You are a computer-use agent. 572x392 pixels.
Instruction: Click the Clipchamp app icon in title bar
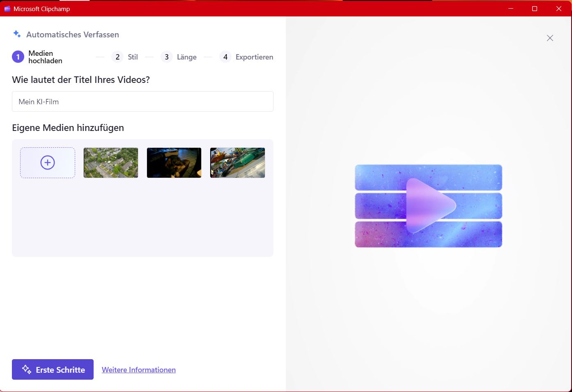tap(7, 9)
